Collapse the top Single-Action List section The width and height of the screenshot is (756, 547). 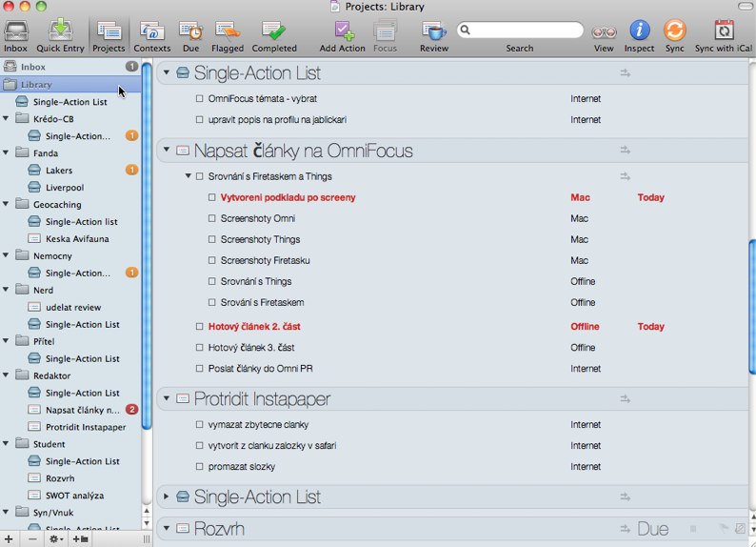[x=167, y=72]
